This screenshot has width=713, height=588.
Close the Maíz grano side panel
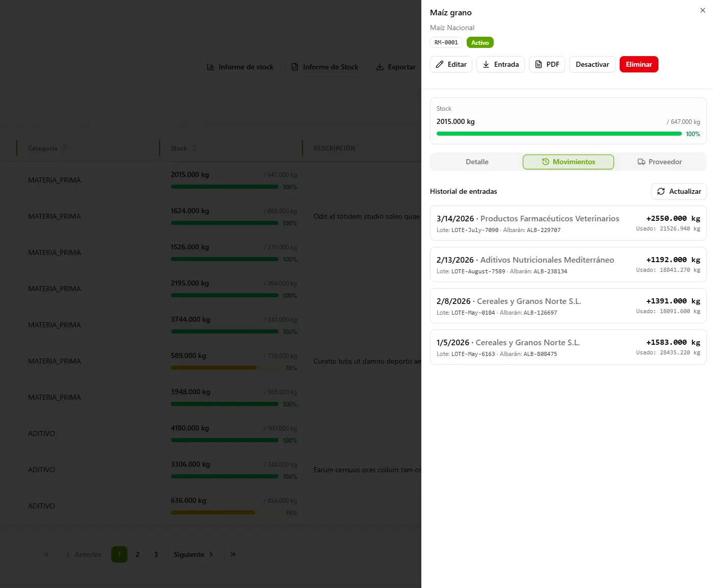pos(702,10)
